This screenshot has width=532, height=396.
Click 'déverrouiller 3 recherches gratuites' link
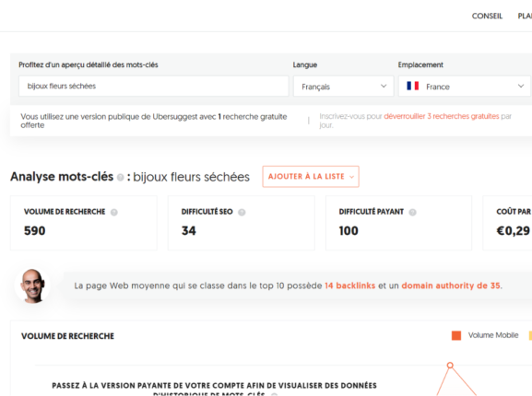coord(442,116)
